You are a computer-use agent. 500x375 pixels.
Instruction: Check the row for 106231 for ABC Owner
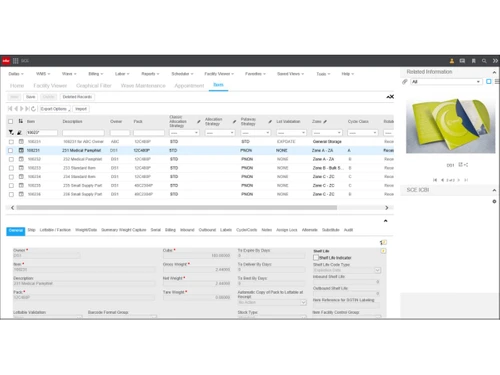pyautogui.click(x=11, y=142)
